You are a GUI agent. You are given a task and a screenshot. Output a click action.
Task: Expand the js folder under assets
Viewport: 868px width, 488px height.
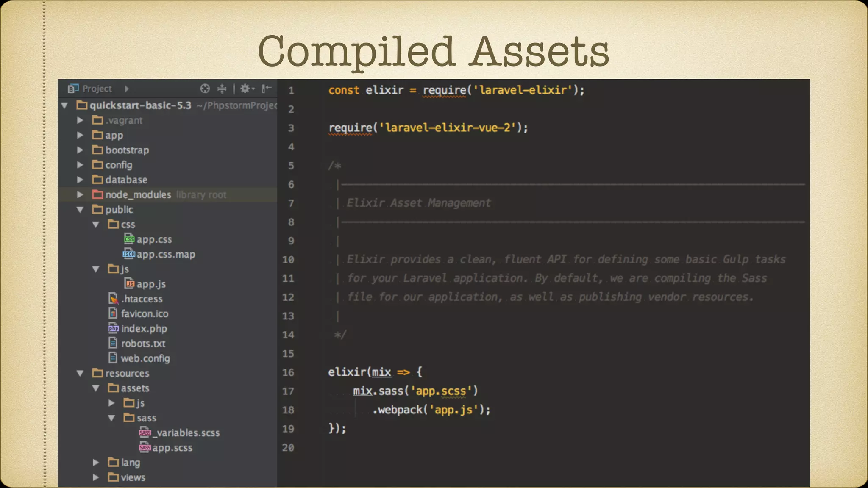click(x=111, y=403)
